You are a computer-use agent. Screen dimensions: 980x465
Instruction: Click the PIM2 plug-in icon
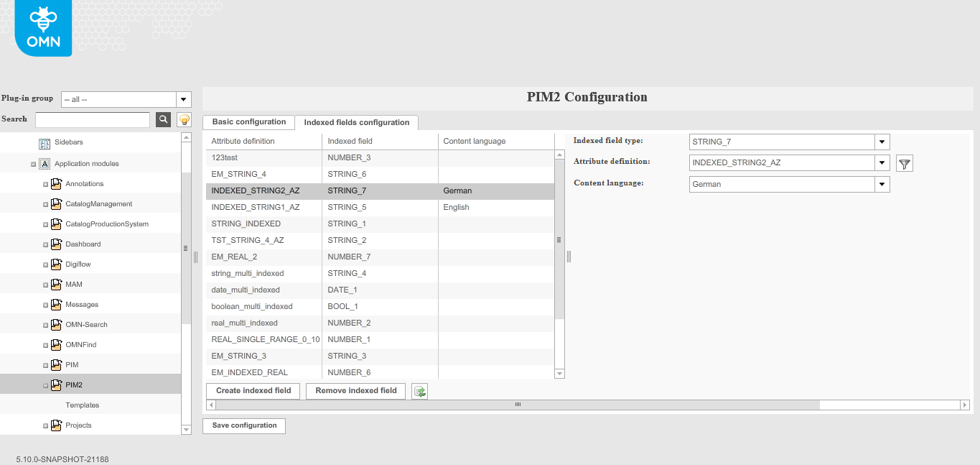(x=56, y=385)
